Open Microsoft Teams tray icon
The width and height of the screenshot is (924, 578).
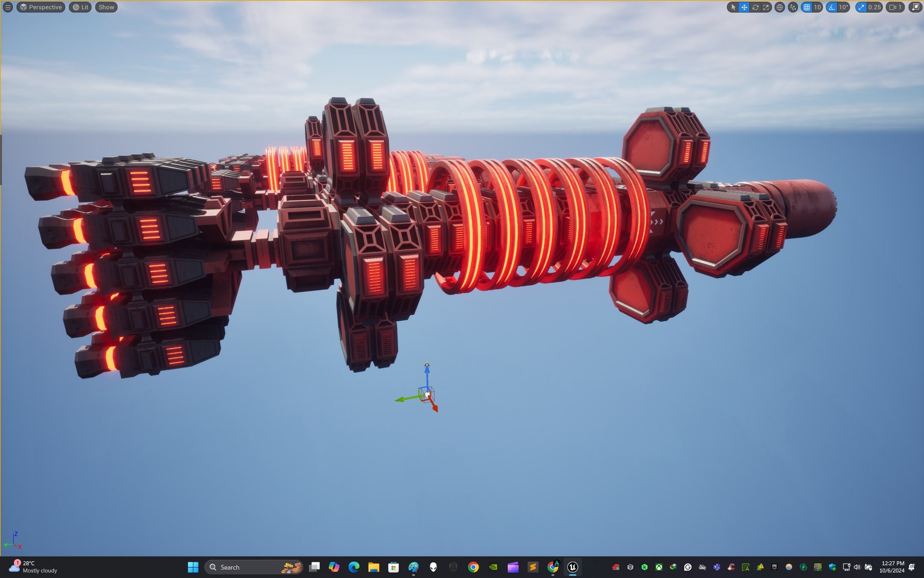pos(717,567)
